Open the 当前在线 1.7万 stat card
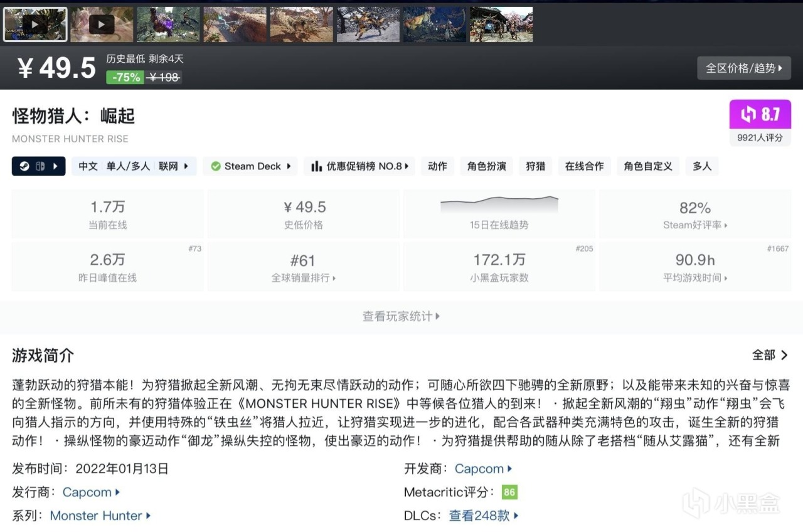This screenshot has height=532, width=803. [x=108, y=214]
